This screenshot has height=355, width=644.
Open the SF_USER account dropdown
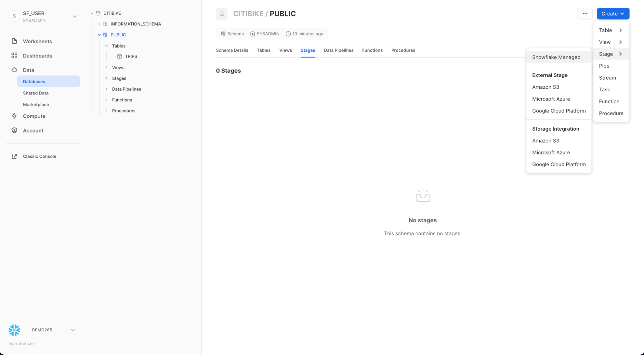click(75, 16)
